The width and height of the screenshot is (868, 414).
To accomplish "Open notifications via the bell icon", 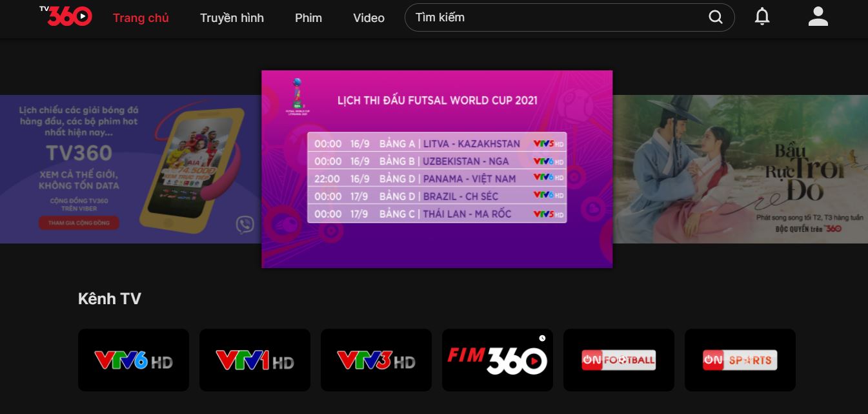I will 762,17.
